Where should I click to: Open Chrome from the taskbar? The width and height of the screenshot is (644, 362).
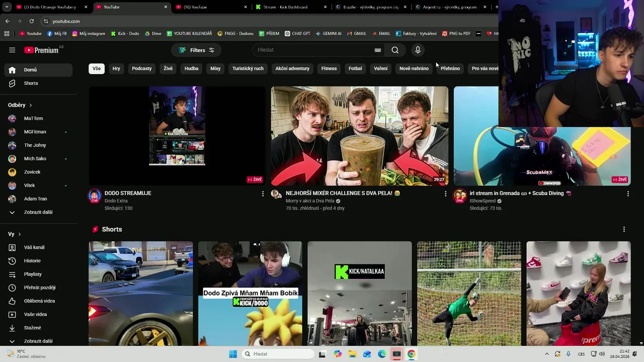(411, 354)
